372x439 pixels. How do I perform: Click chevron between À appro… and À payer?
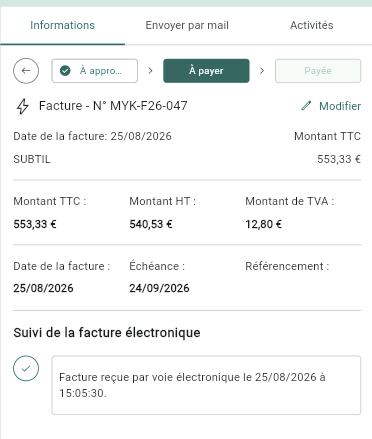tap(150, 71)
